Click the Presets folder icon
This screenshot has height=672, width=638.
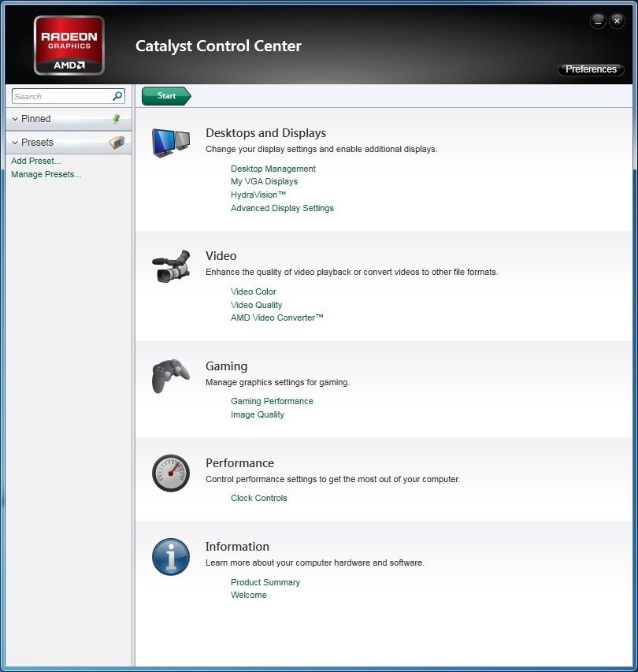pyautogui.click(x=116, y=143)
